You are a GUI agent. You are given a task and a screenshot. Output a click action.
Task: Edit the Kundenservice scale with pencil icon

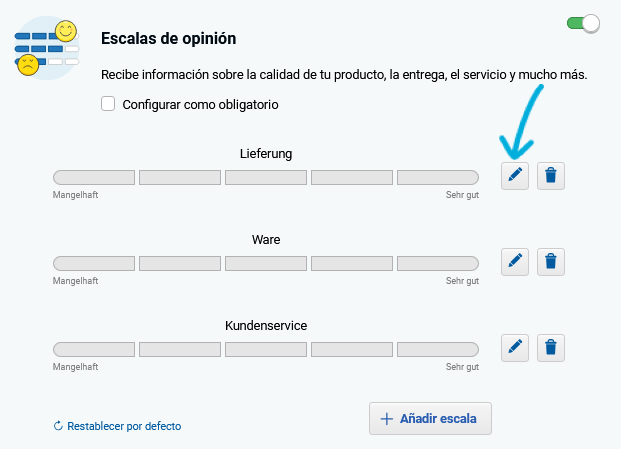514,348
